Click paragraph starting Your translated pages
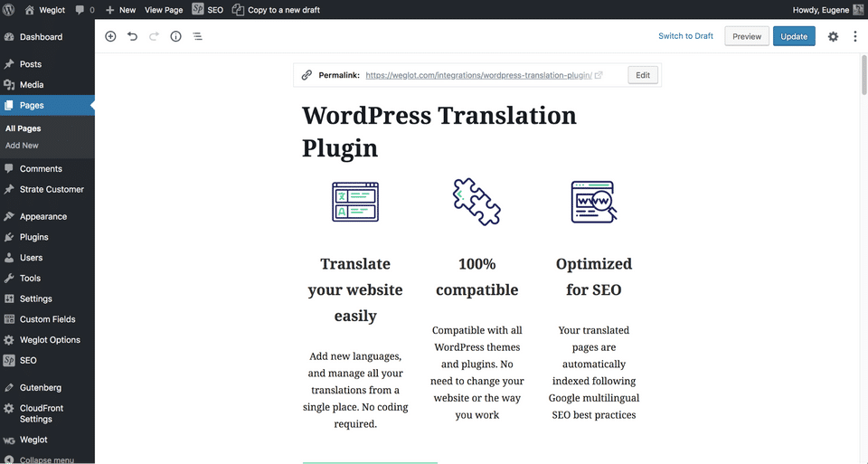Image resolution: width=868 pixels, height=464 pixels. [594, 372]
